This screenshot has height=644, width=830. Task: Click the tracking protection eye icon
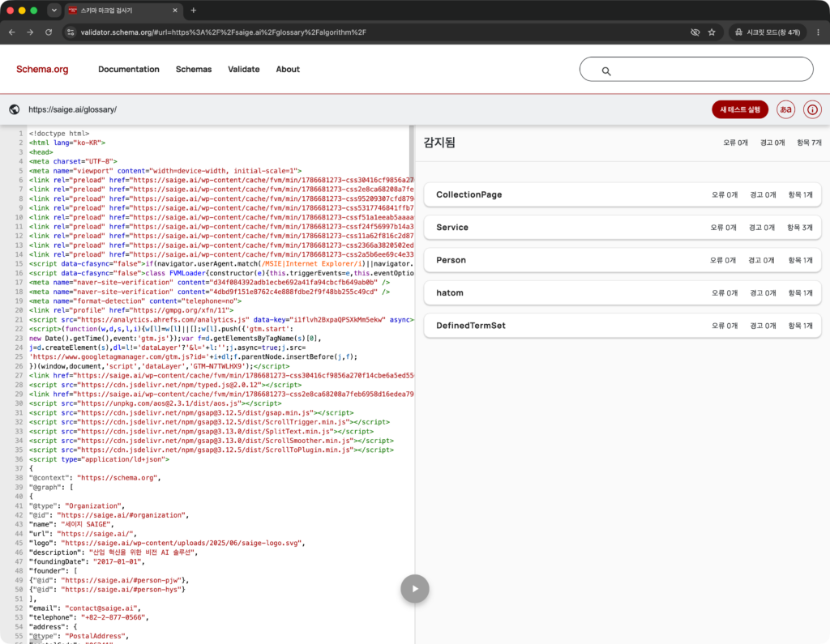tap(695, 32)
